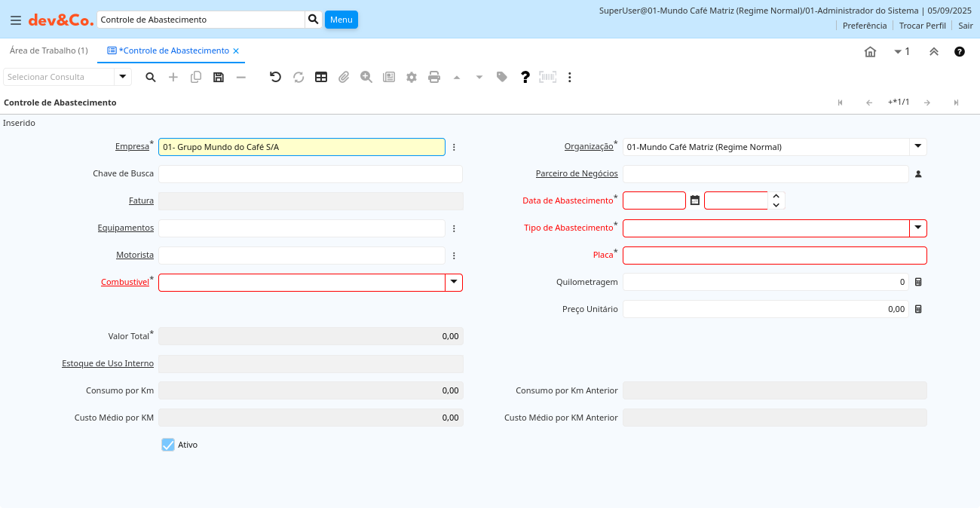
Task: Click the blue Menu button
Action: pyautogui.click(x=341, y=20)
